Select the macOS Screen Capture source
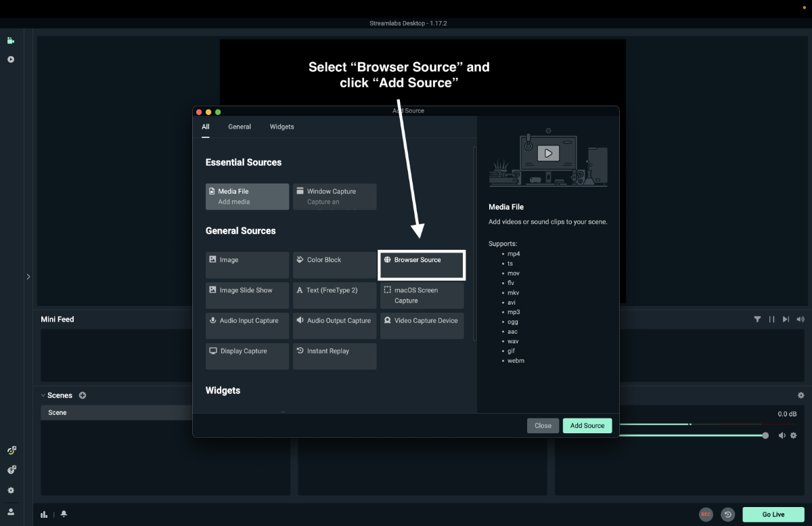Viewport: 812px width, 526px height. click(422, 295)
